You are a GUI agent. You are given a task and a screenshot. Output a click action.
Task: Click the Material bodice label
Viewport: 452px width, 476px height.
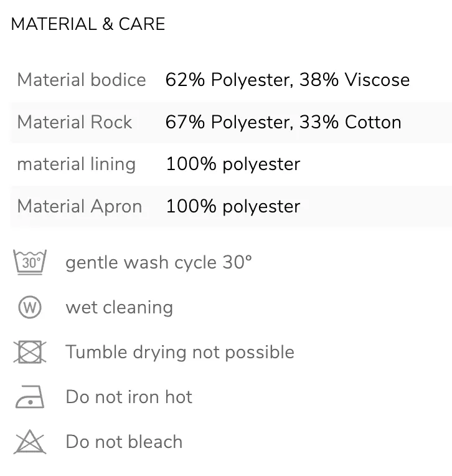82,80
